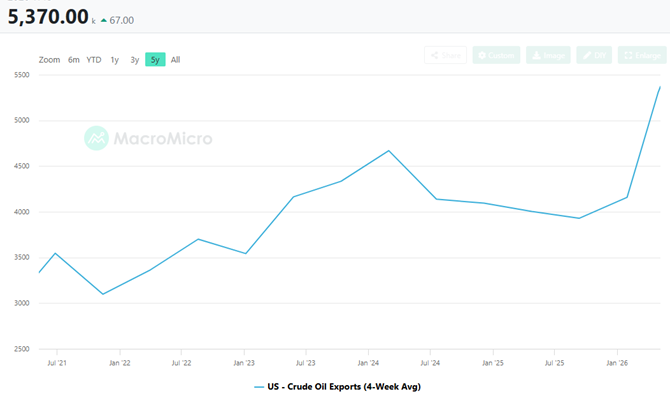Click the blue legend line marker
Viewport: 670px width, 396px height.
(259, 387)
